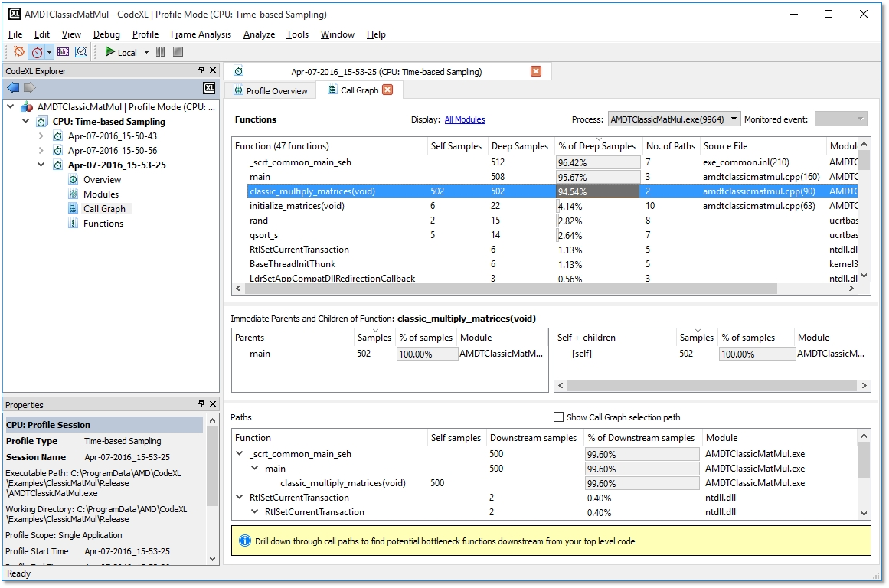Screen dimensions: 889x588
Task: Sort by the Deep Samples column header
Action: [520, 146]
